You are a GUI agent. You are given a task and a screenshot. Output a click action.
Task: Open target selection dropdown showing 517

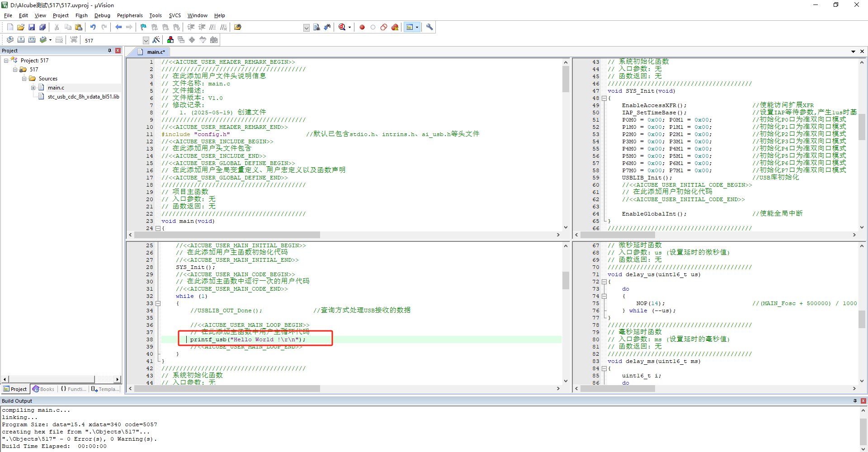(x=146, y=40)
